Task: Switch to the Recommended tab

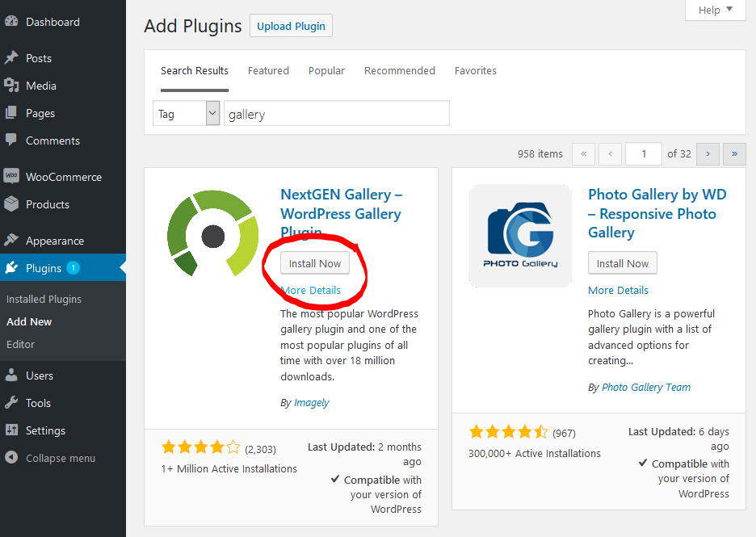Action: (x=400, y=71)
